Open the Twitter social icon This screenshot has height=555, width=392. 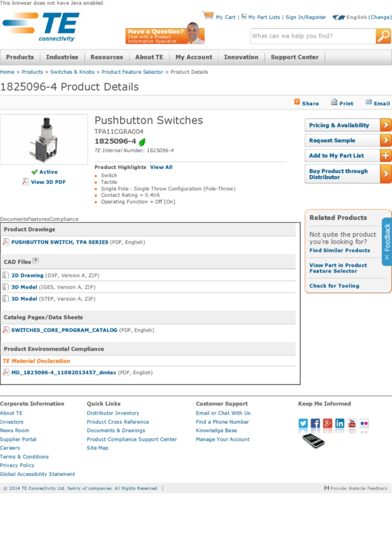click(303, 423)
